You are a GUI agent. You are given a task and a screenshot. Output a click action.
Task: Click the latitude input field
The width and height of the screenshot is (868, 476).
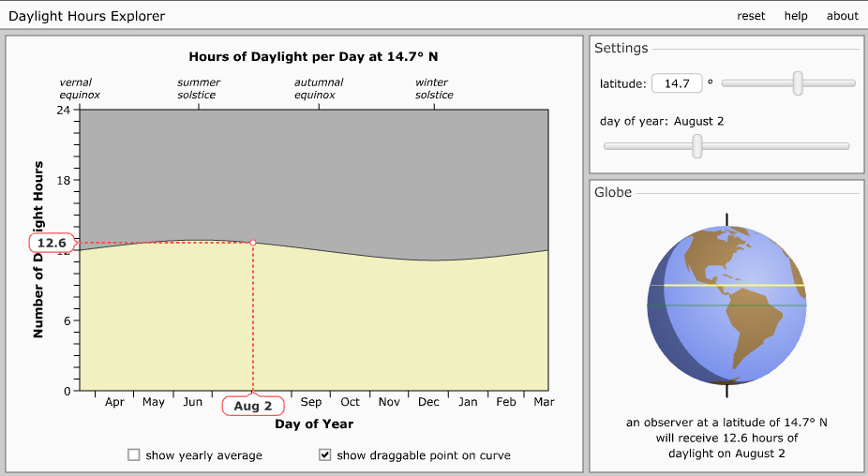point(677,83)
